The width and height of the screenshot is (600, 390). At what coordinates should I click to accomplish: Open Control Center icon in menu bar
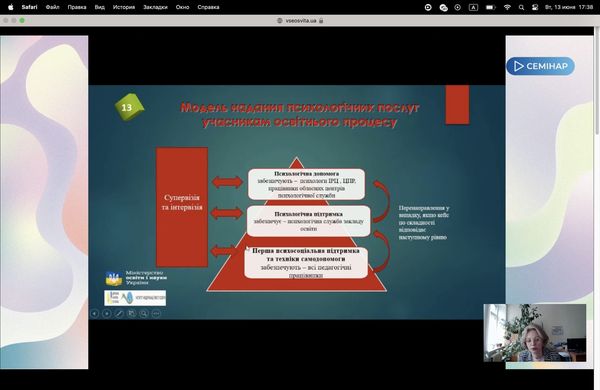point(535,7)
